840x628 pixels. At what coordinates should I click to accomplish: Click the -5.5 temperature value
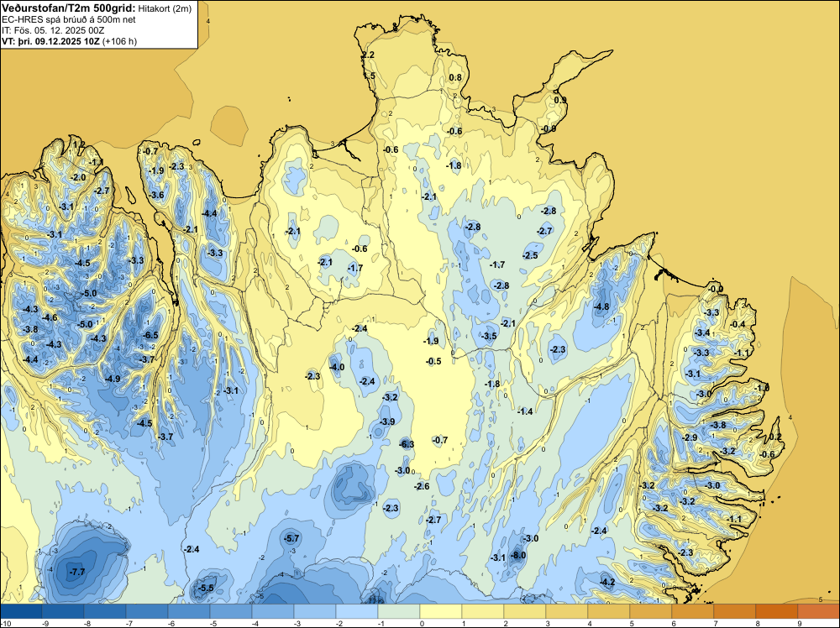coord(206,588)
